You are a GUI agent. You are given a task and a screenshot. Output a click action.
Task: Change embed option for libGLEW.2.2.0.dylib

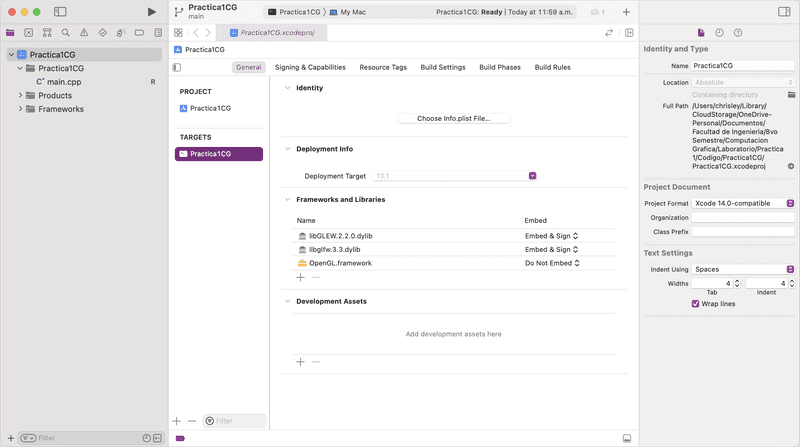[552, 236]
